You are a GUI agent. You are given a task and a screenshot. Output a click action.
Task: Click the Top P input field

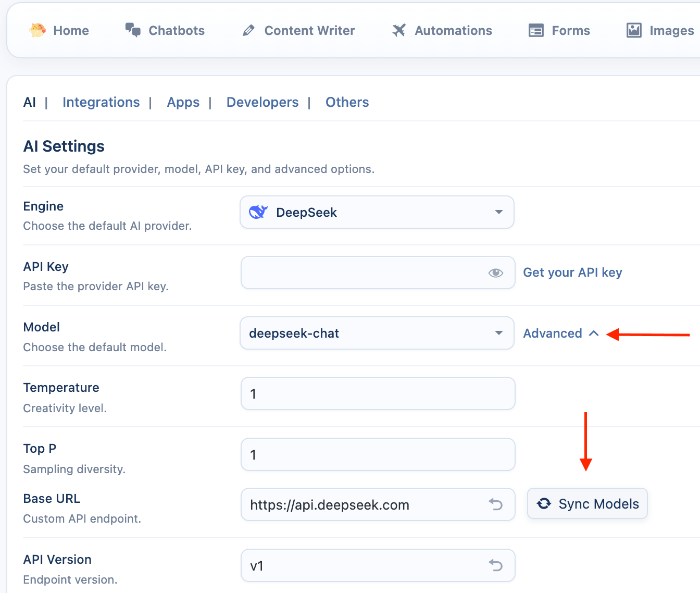(378, 455)
